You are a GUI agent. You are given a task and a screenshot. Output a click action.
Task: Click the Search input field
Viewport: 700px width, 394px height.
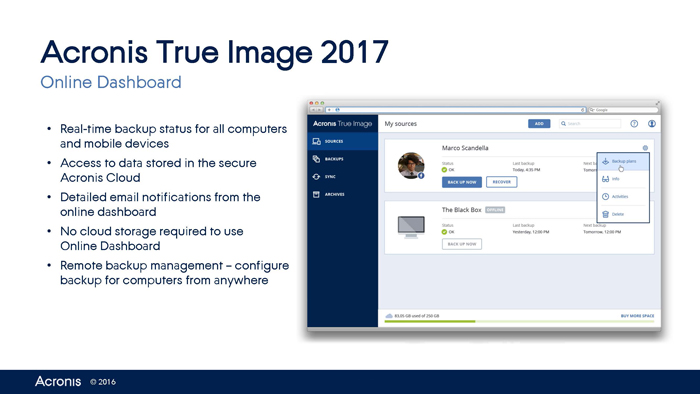tap(590, 124)
